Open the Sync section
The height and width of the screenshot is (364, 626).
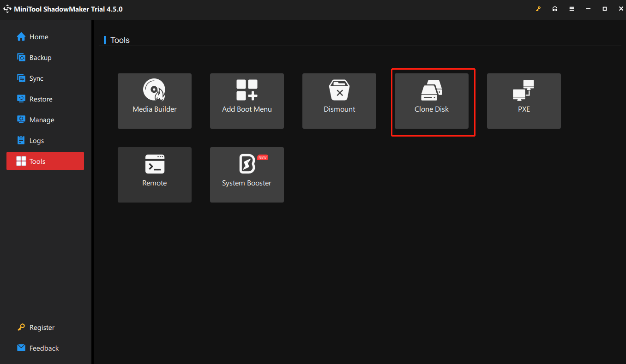(x=37, y=78)
